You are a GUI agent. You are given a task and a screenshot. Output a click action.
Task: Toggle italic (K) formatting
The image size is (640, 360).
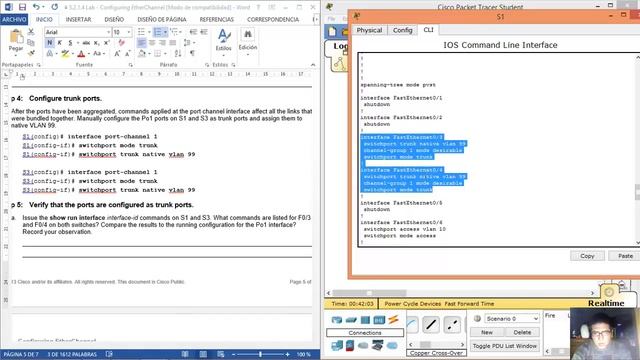(60, 42)
